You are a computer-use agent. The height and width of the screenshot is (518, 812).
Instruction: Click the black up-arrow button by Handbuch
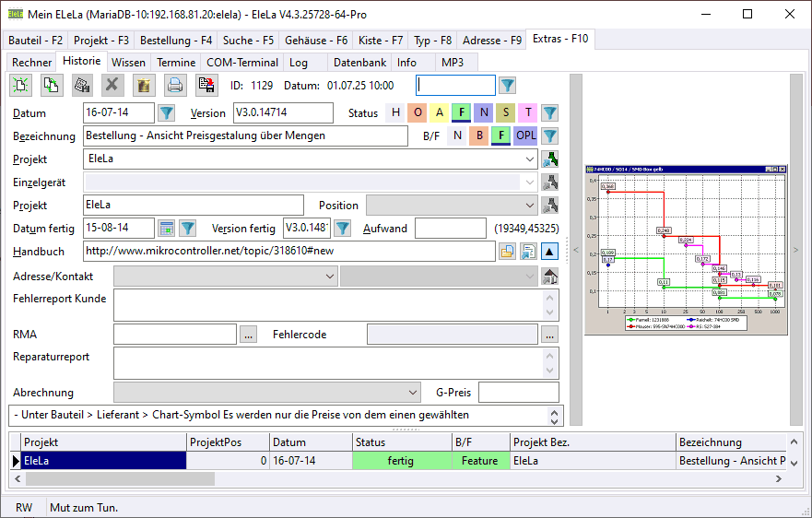point(549,252)
